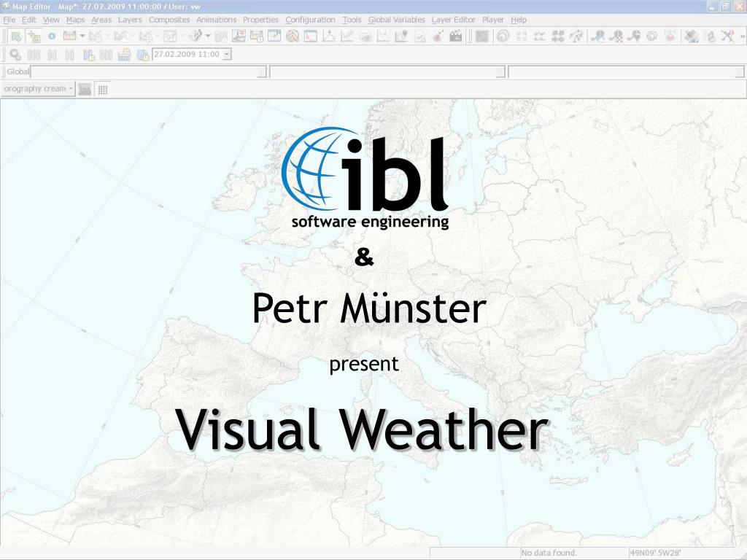Click the 49N09' 5W28' coordinates readout
Viewport: 747px width, 560px height.
[x=656, y=553]
